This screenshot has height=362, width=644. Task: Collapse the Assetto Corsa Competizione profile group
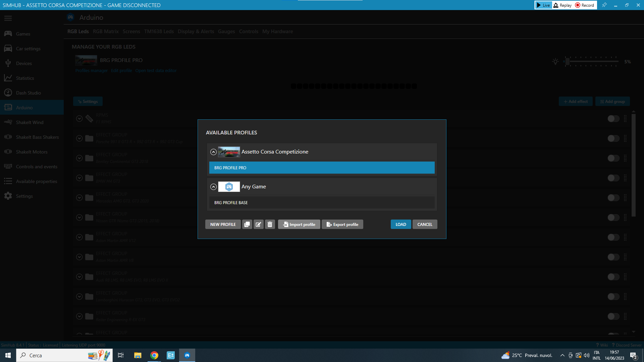[x=213, y=152]
